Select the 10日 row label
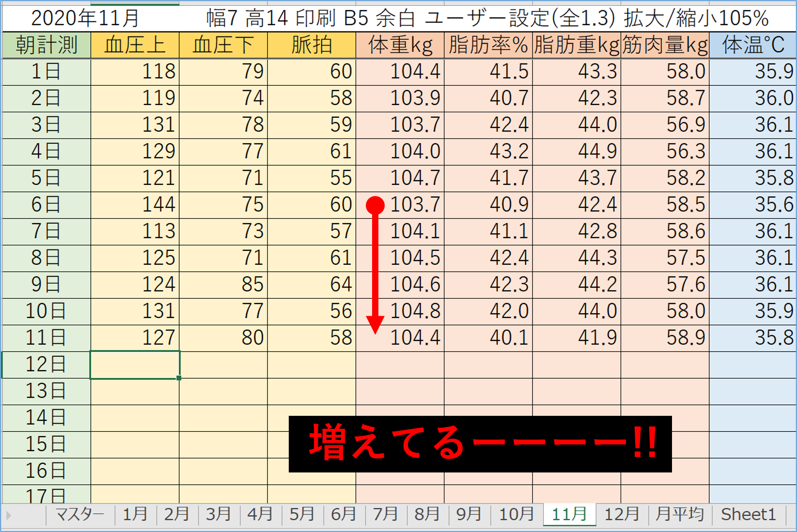This screenshot has height=532, width=797. (x=47, y=311)
